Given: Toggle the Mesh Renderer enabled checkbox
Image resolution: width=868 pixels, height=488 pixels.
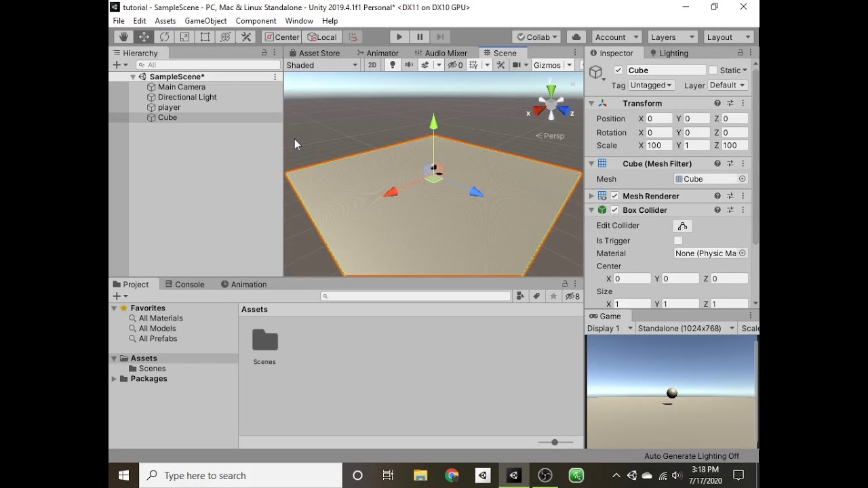Looking at the screenshot, I should coord(614,196).
